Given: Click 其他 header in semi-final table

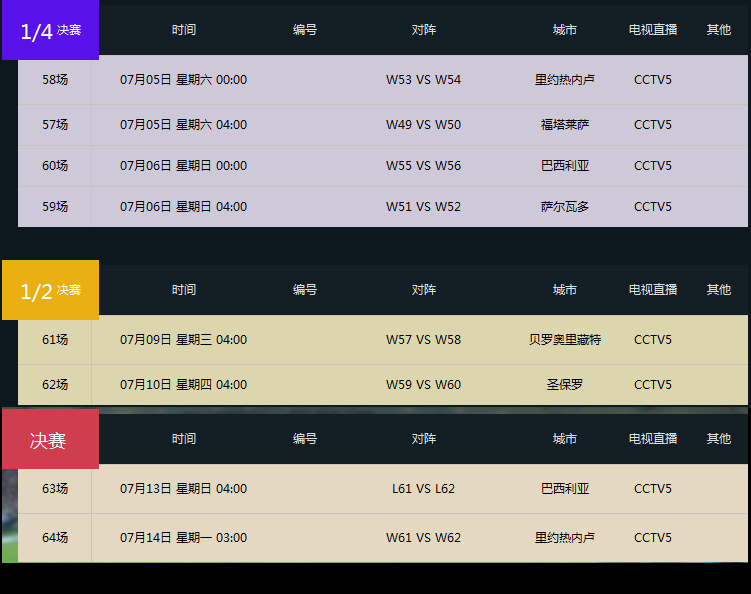Looking at the screenshot, I should pyautogui.click(x=719, y=290).
